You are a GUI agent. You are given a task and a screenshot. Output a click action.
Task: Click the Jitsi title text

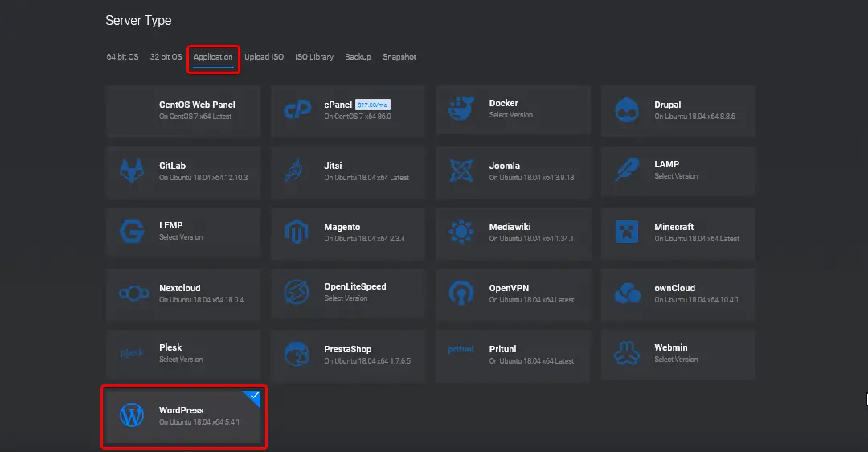pos(334,166)
